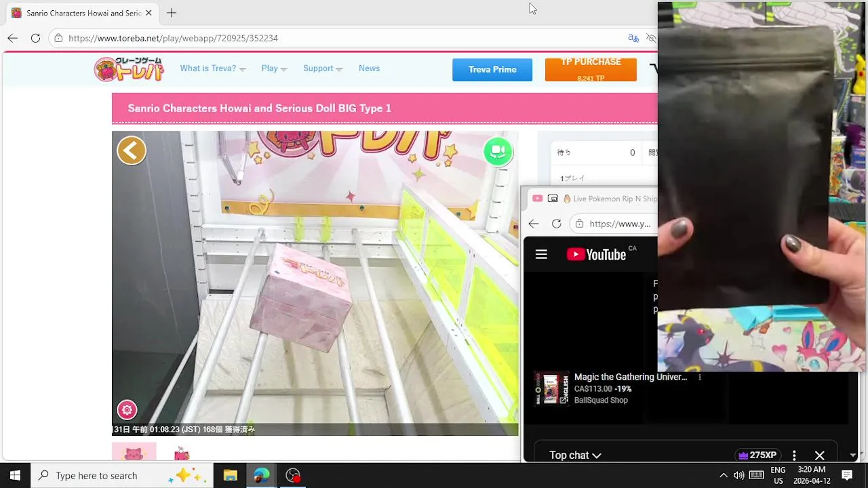
Task: Select the second pink plush thumbnail
Action: click(x=181, y=453)
